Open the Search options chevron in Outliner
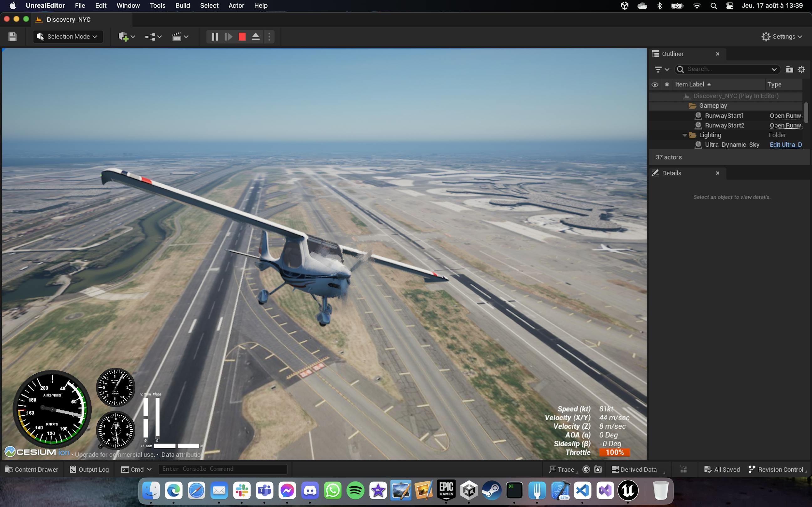Screen dimensions: 812x507 point(774,69)
